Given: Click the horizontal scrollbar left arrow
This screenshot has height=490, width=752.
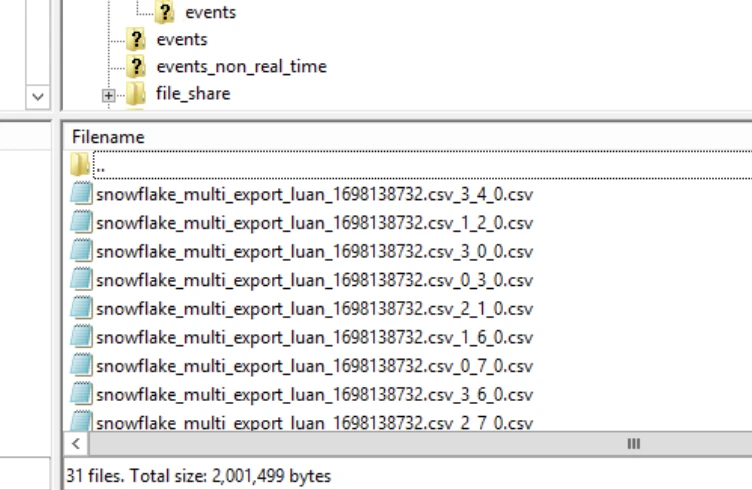Looking at the screenshot, I should [77, 443].
